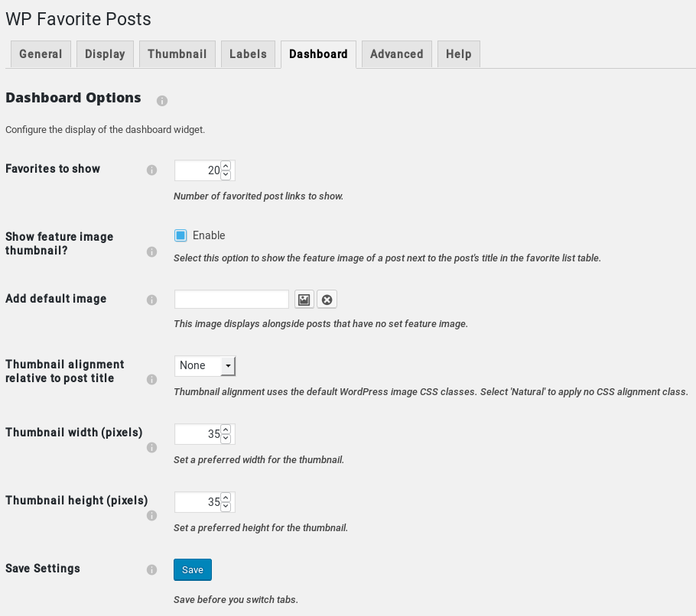Click info icon for Show feature image thumbnail
The width and height of the screenshot is (696, 616).
pyautogui.click(x=151, y=252)
